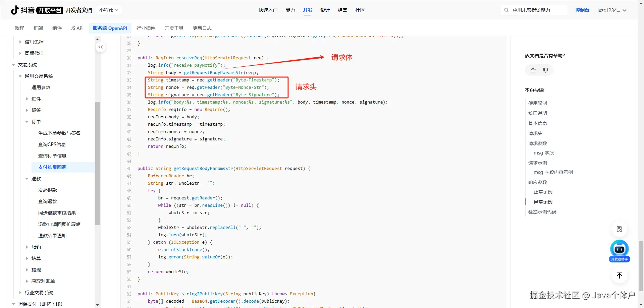
Task: Jump to 验签示例代码 section
Action: [x=542, y=212]
